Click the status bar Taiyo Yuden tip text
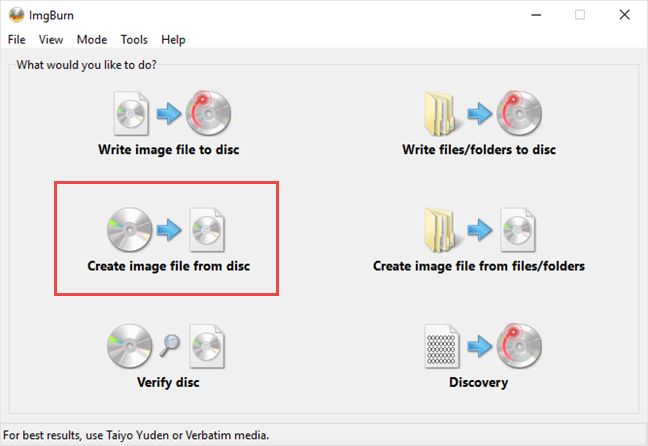Screen dimensions: 648x446 pos(136,435)
